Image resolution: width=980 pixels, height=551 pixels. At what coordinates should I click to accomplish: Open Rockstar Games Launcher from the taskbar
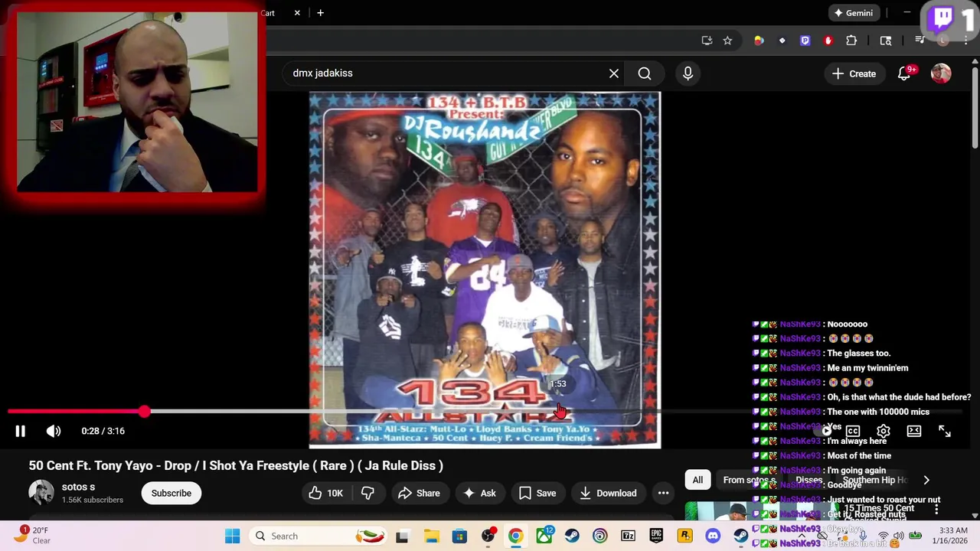(684, 536)
